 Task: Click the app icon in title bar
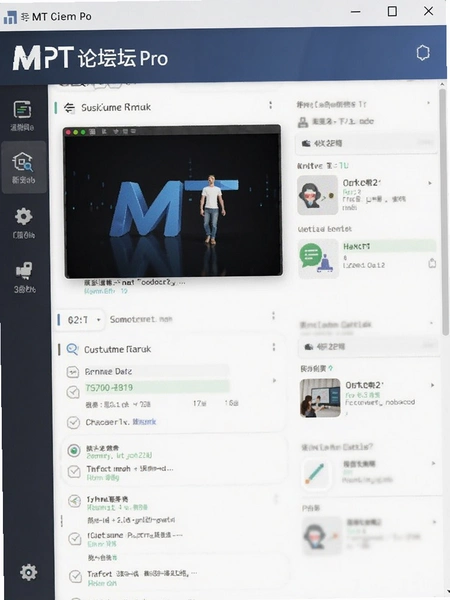click(x=10, y=17)
